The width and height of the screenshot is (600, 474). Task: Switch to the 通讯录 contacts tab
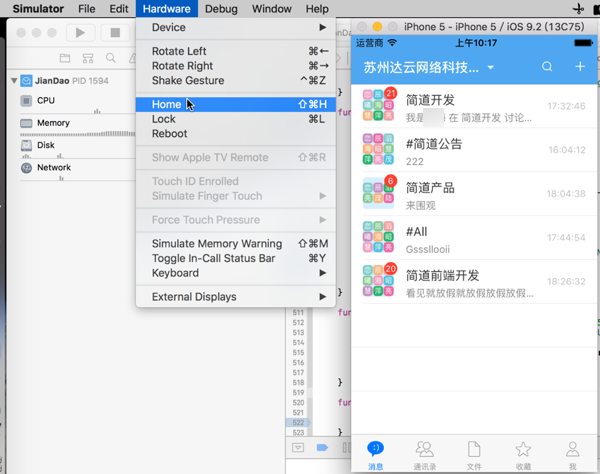tap(425, 455)
